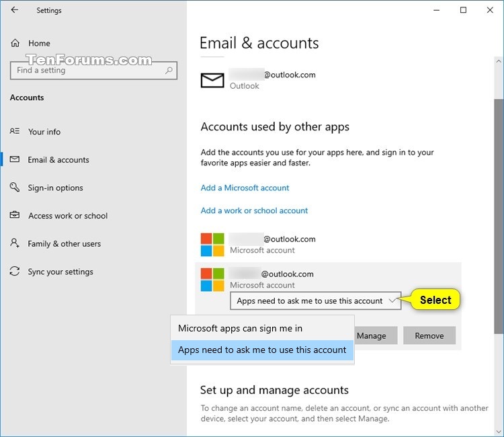Click the scrollbar up arrow
504x437 pixels.
coord(499,61)
